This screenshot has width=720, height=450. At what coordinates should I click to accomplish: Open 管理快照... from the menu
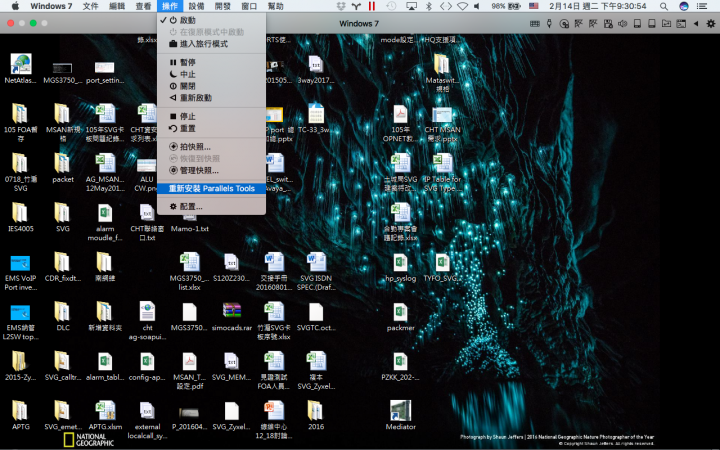click(211, 171)
